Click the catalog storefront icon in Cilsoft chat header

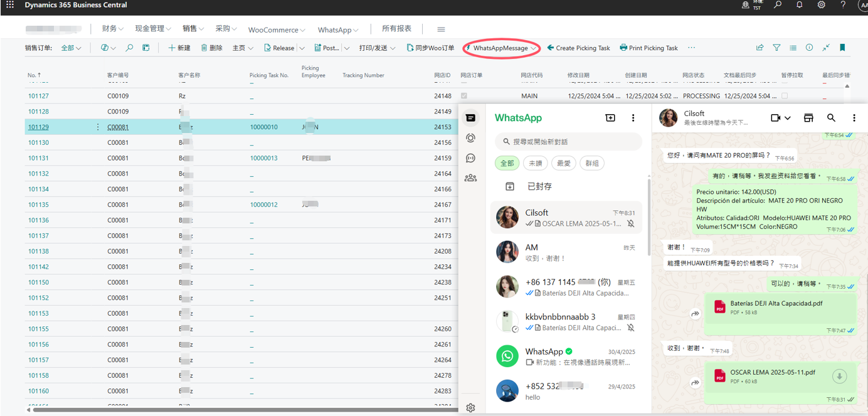[x=808, y=118]
